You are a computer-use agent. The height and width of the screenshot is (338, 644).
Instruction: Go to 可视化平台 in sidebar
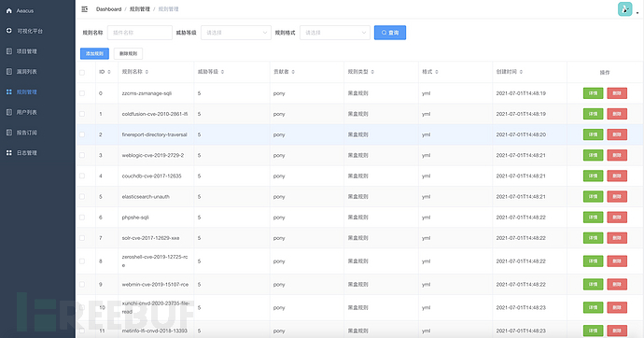[x=30, y=31]
